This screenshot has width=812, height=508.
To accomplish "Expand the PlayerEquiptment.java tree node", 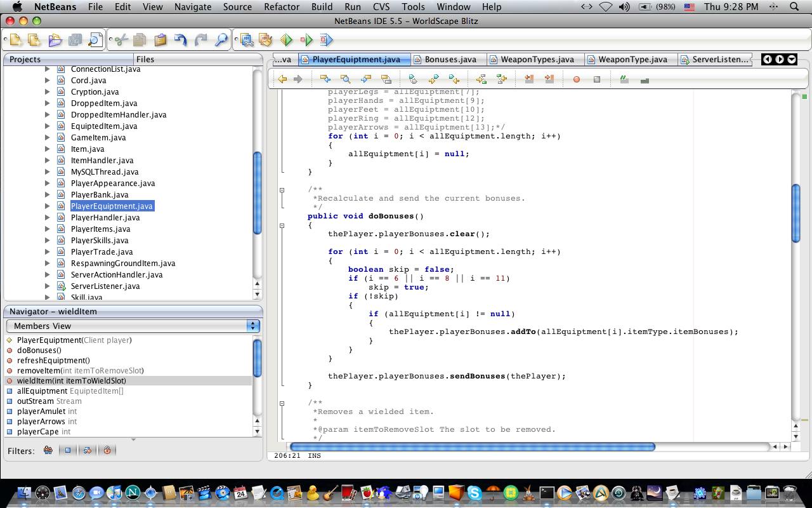I will pos(47,206).
